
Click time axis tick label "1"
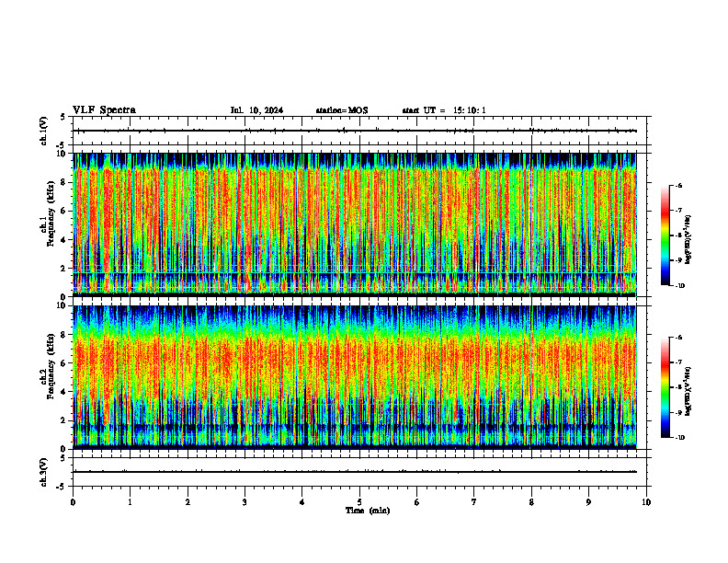[x=130, y=502]
